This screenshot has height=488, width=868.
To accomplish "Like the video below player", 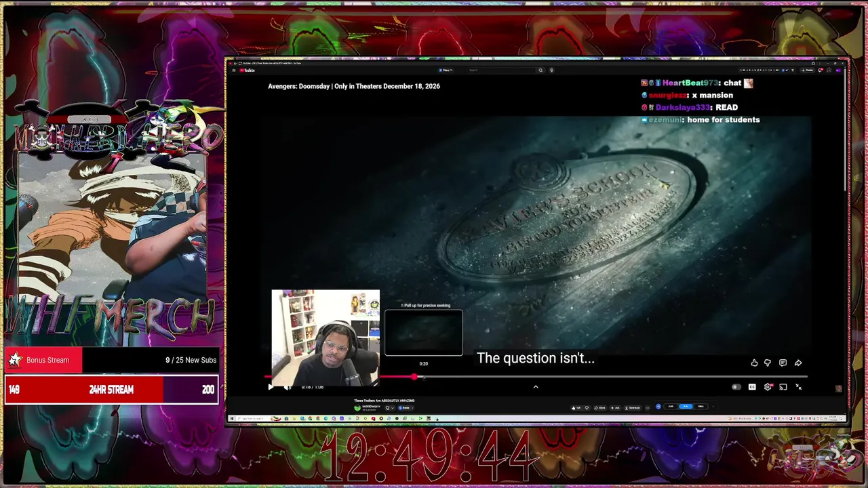I will 576,407.
